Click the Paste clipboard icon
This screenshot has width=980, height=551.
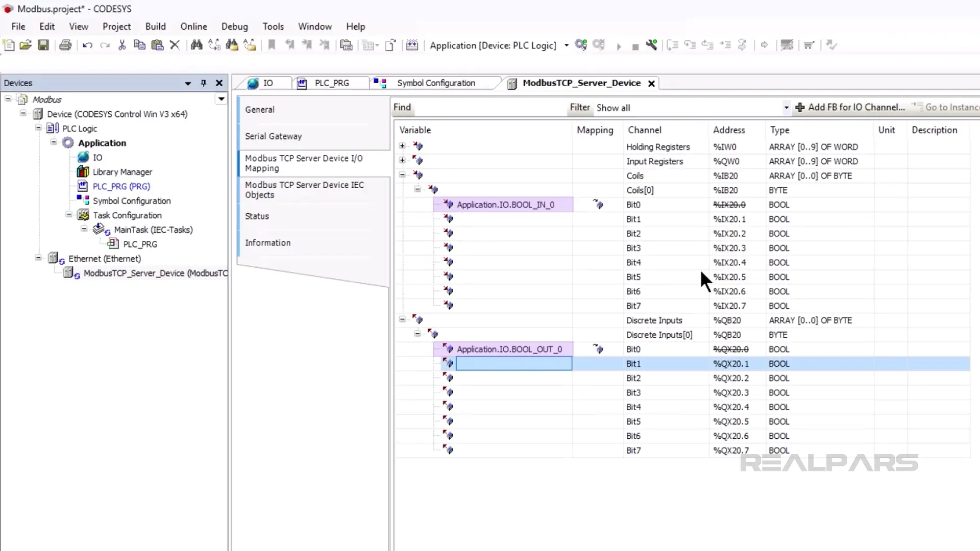[157, 45]
